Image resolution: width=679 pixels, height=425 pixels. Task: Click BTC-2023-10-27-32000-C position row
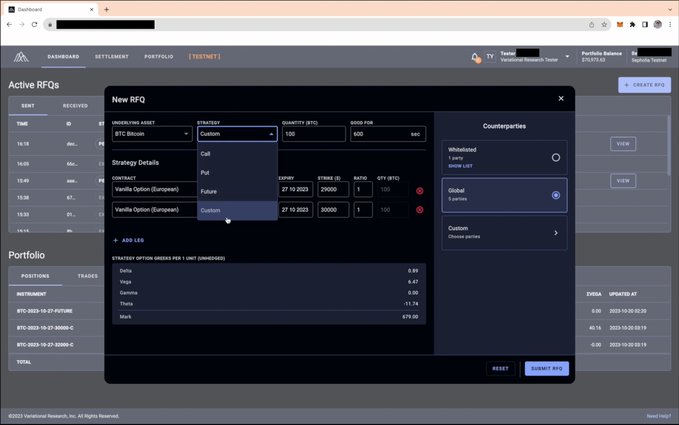tap(45, 345)
